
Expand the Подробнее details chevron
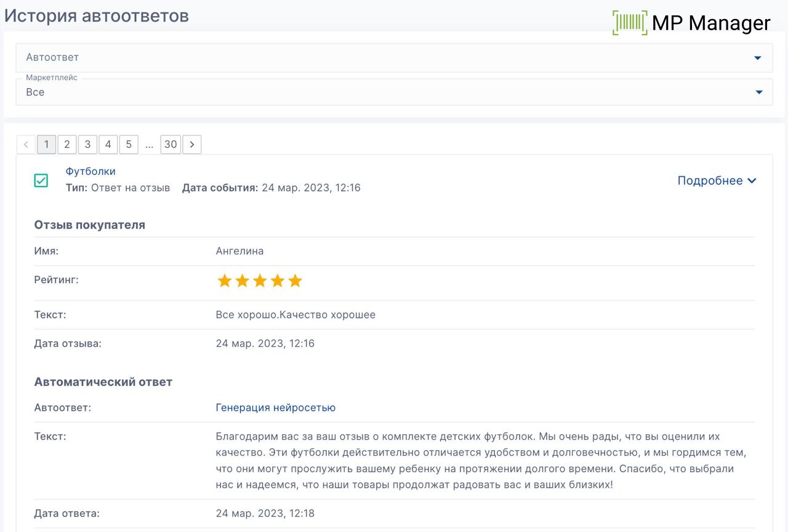pos(752,180)
